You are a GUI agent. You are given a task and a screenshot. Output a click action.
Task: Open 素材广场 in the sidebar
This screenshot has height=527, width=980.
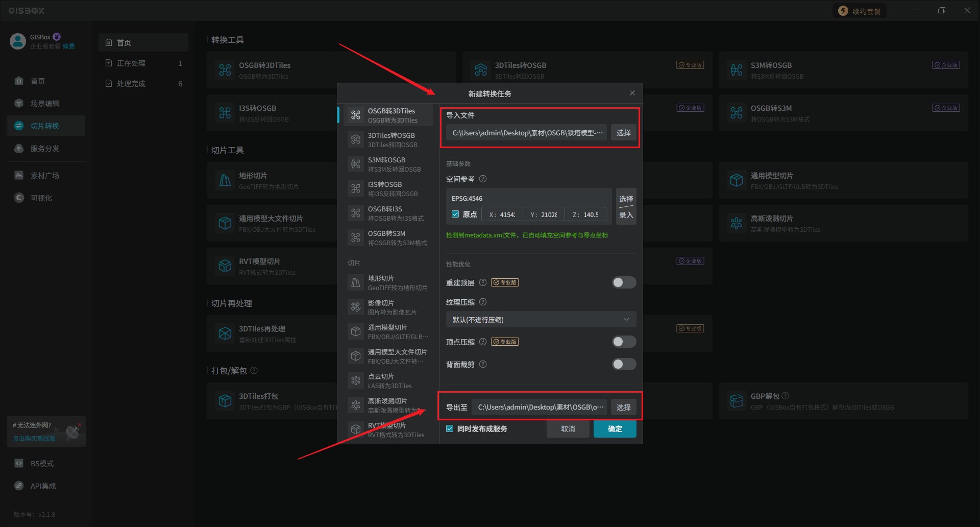point(45,176)
